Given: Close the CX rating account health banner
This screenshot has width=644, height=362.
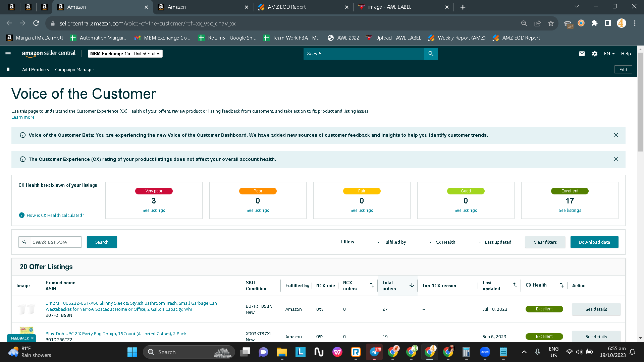Looking at the screenshot, I should [x=616, y=159].
